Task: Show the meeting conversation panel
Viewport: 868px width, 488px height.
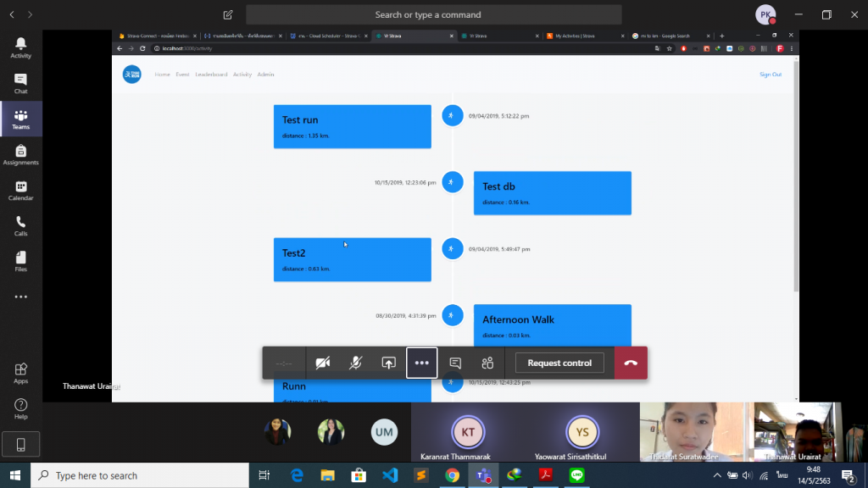Action: pos(455,363)
